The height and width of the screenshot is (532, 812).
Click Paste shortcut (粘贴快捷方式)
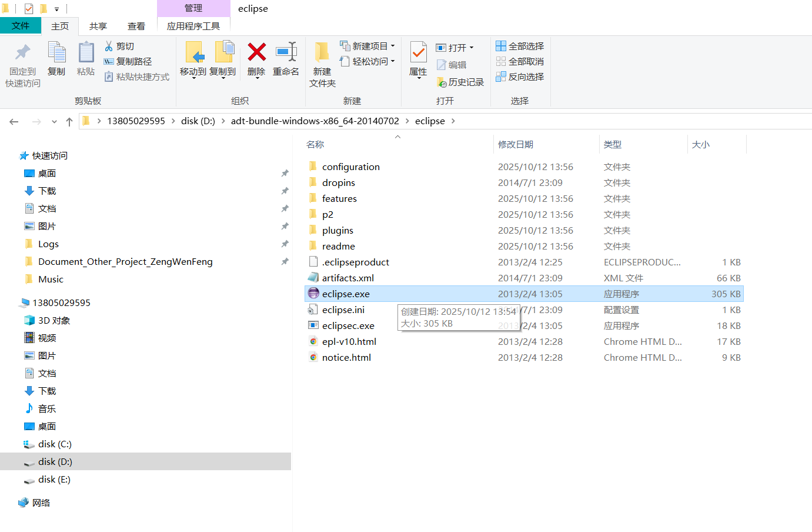pos(137,77)
